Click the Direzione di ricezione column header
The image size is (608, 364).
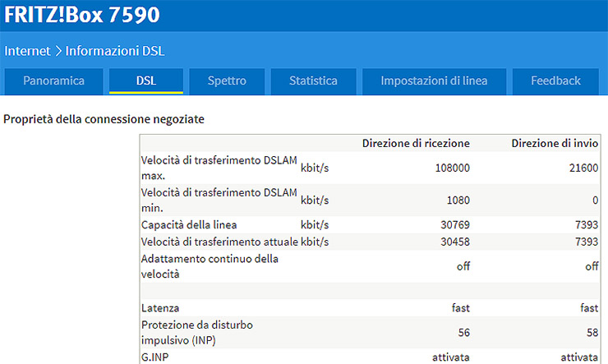pyautogui.click(x=416, y=143)
